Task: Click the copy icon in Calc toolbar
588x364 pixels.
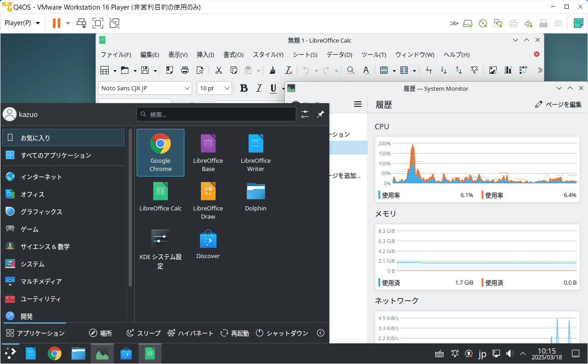Action: pyautogui.click(x=234, y=70)
